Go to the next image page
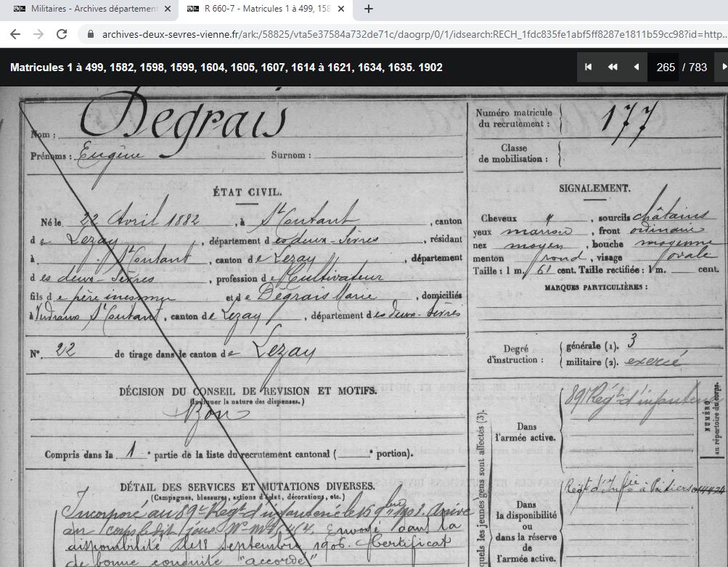 [722, 67]
